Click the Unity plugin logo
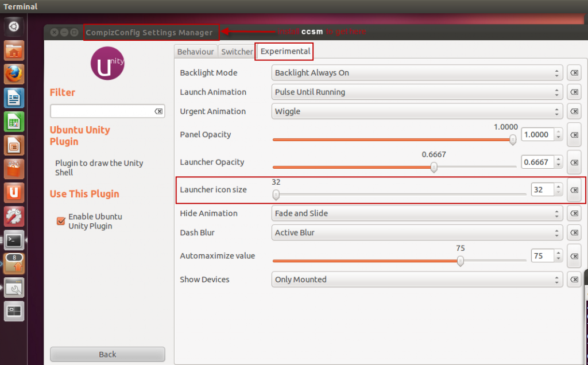The image size is (588, 365). tap(107, 63)
